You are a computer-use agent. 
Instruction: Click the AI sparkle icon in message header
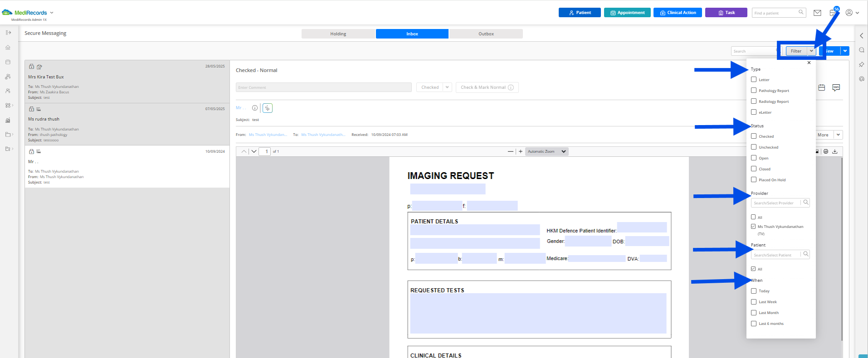point(268,108)
